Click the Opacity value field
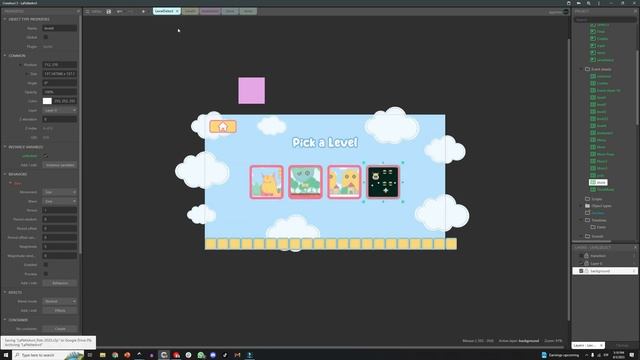The image size is (640, 360). pyautogui.click(x=60, y=92)
